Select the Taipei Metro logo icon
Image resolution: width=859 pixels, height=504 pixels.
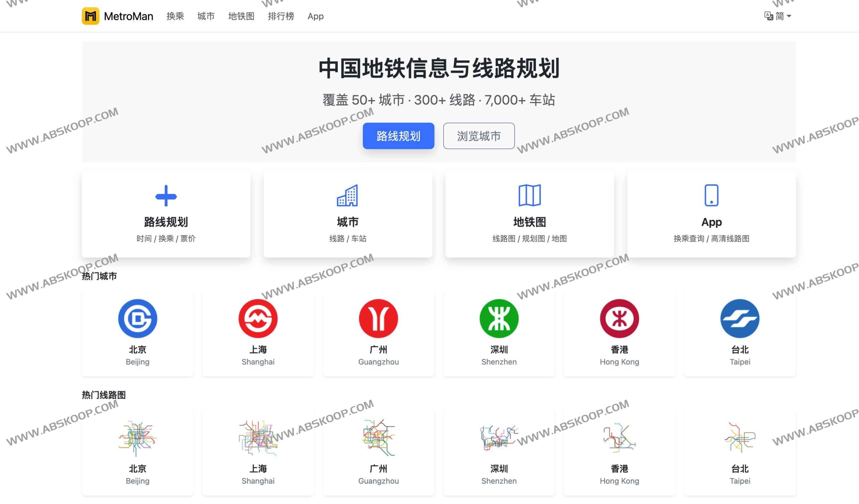(740, 318)
